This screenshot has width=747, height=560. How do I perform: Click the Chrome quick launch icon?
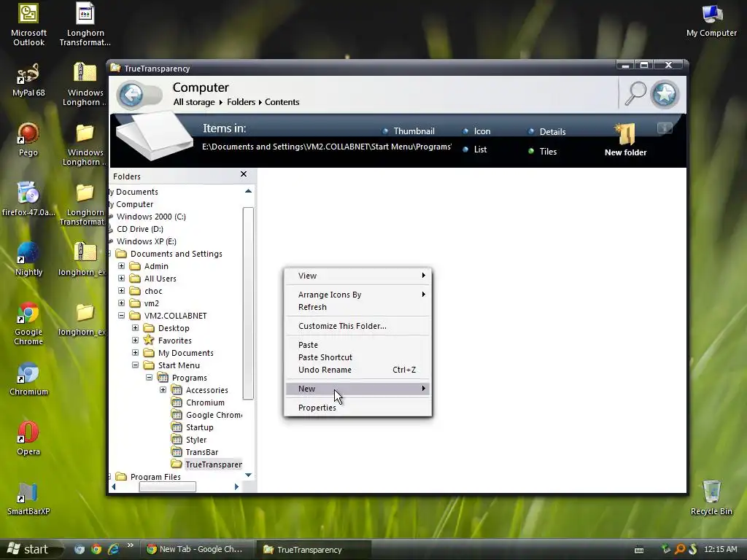point(96,549)
